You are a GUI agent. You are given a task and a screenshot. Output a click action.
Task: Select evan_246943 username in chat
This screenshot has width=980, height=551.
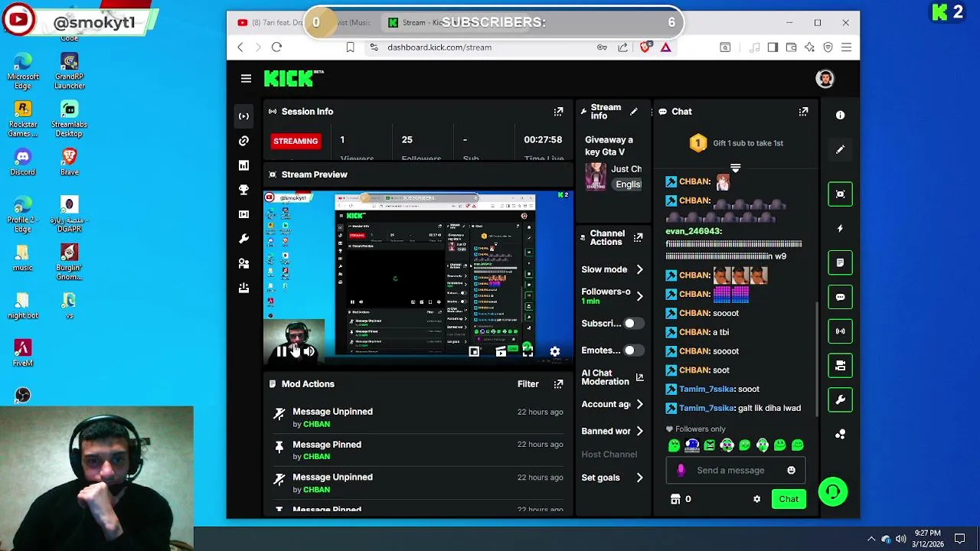point(694,231)
